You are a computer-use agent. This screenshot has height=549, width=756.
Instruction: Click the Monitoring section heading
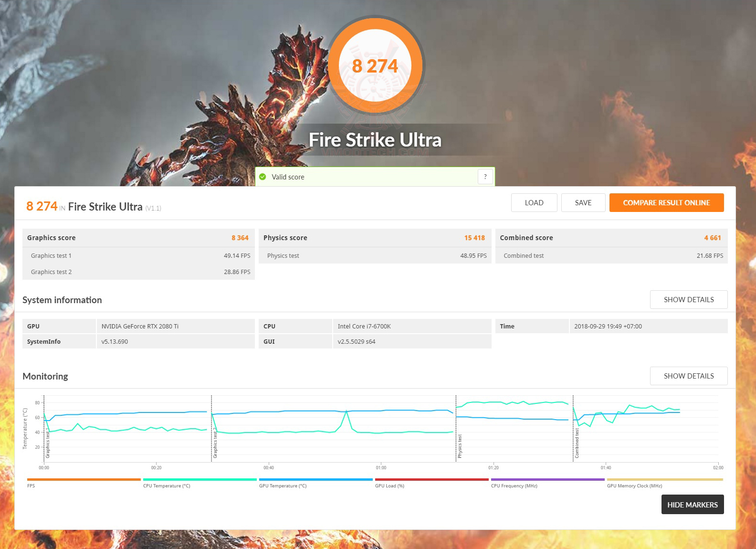(x=45, y=376)
